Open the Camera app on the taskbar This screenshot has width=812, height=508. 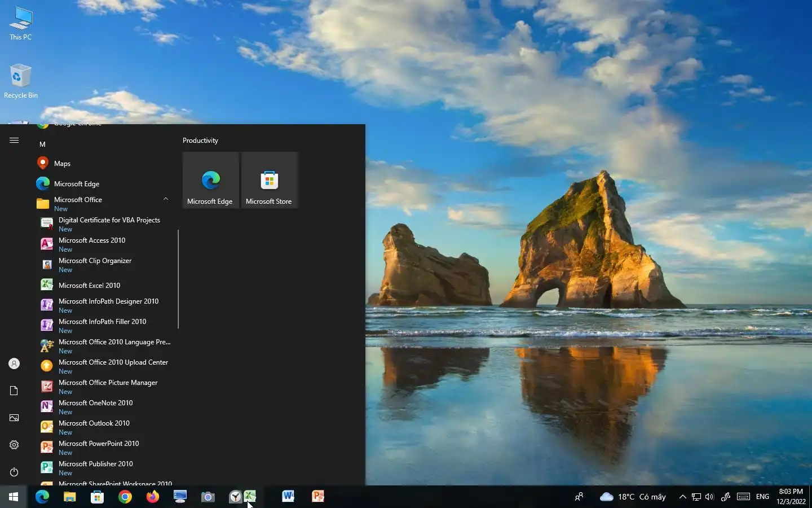(208, 497)
